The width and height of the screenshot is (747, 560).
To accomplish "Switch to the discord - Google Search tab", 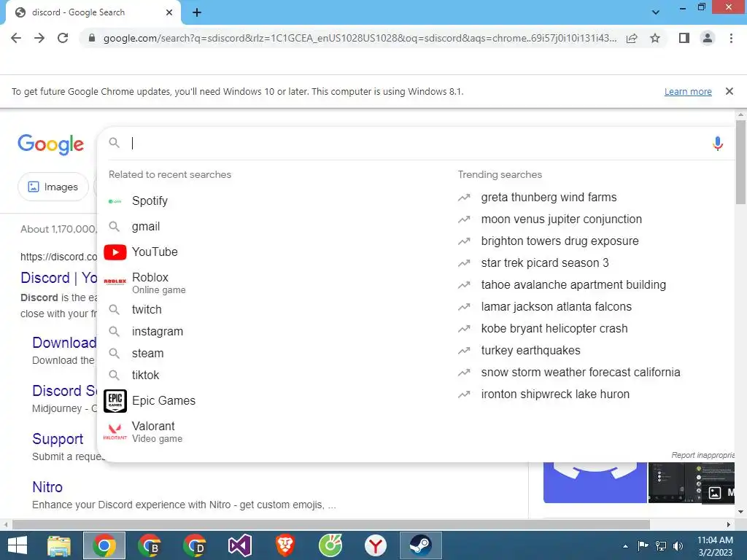I will [x=90, y=12].
